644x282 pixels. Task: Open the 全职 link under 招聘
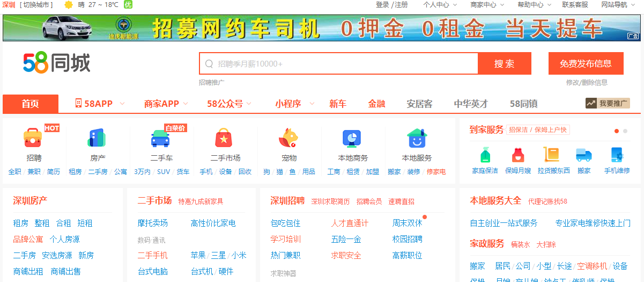[15, 172]
